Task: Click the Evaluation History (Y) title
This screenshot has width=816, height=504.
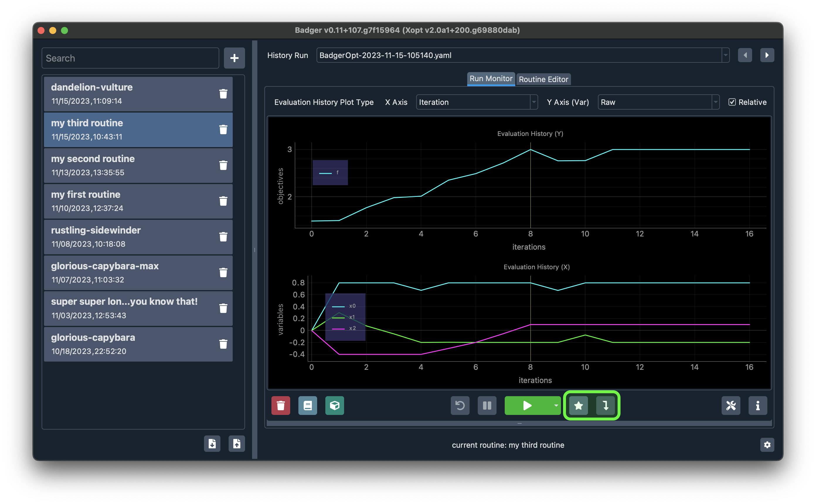Action: click(530, 134)
